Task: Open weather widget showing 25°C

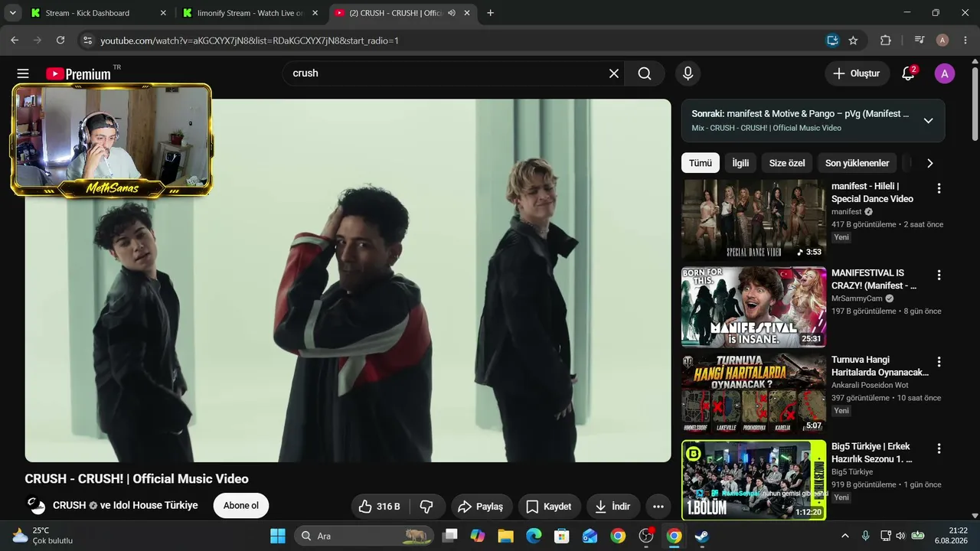Action: [x=43, y=536]
